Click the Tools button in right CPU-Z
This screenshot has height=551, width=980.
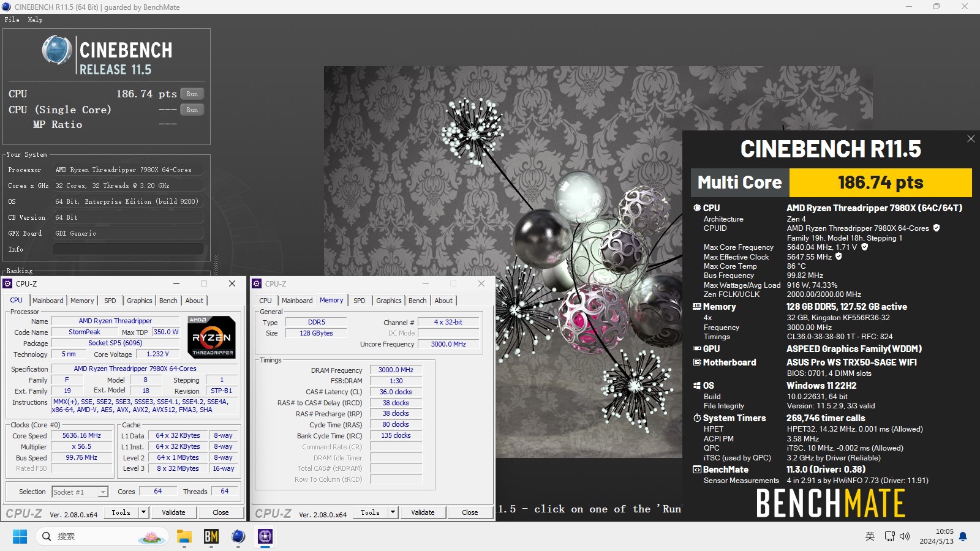tap(370, 512)
